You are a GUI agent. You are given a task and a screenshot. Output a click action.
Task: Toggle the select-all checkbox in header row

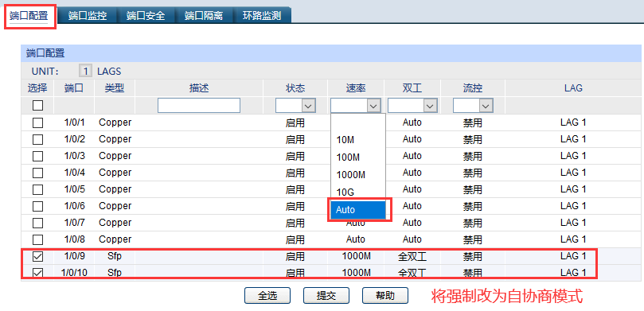click(37, 106)
